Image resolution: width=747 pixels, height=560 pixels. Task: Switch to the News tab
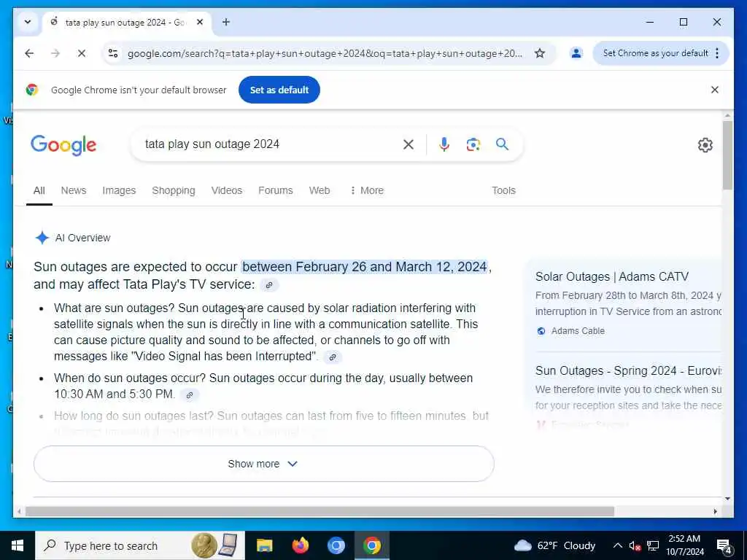pyautogui.click(x=74, y=190)
